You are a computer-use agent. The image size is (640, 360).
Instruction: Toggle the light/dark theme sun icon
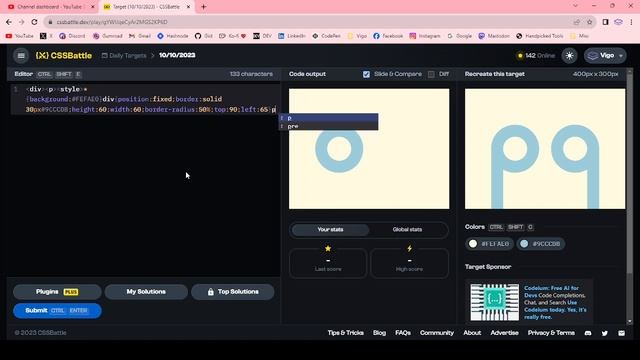click(569, 56)
